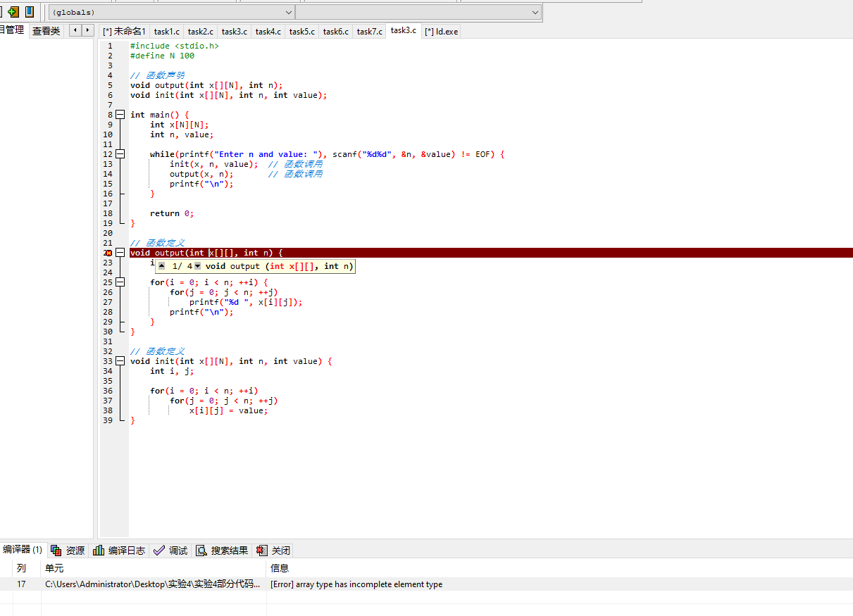Click the 'printf("%d ", x[i][j]);' line
Image resolution: width=853 pixels, height=616 pixels.
click(x=246, y=302)
